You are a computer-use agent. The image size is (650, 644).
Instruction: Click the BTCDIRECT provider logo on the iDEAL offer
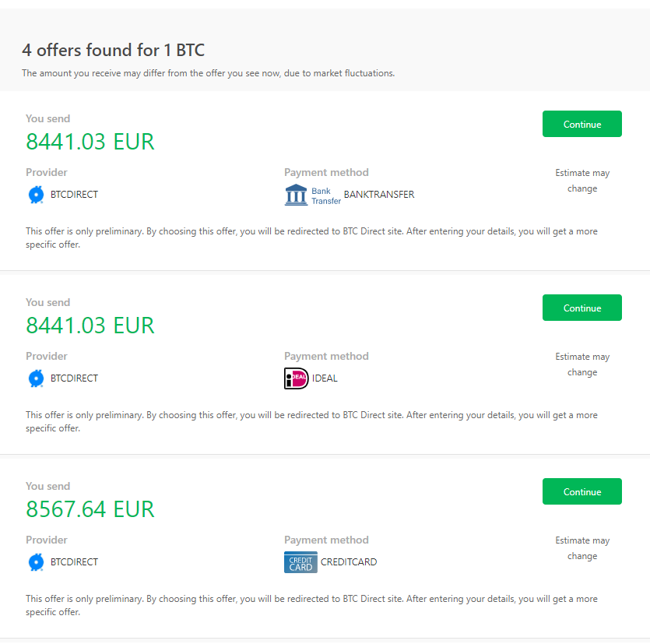[36, 378]
